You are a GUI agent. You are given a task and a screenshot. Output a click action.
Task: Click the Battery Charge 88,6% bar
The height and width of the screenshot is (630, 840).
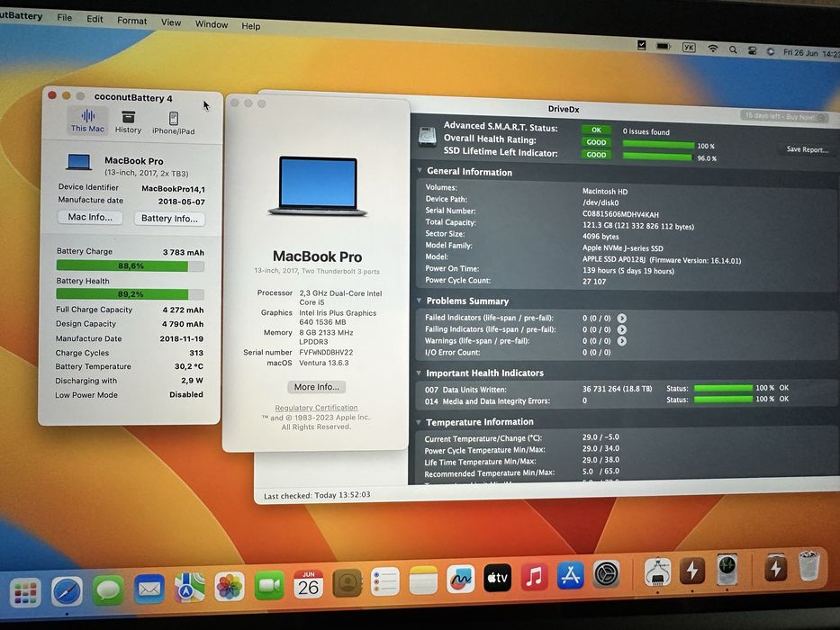tap(131, 265)
